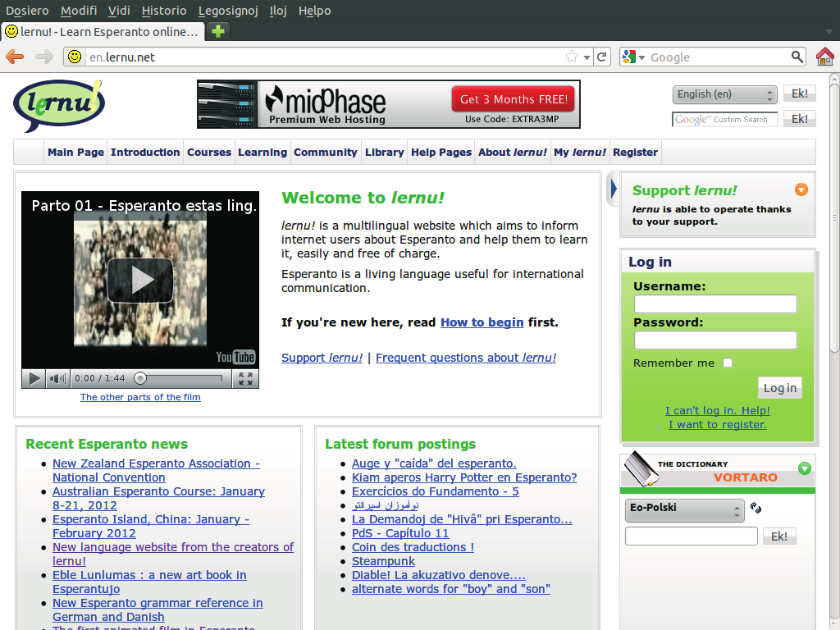
Task: Go to the browser home page icon
Action: click(825, 57)
